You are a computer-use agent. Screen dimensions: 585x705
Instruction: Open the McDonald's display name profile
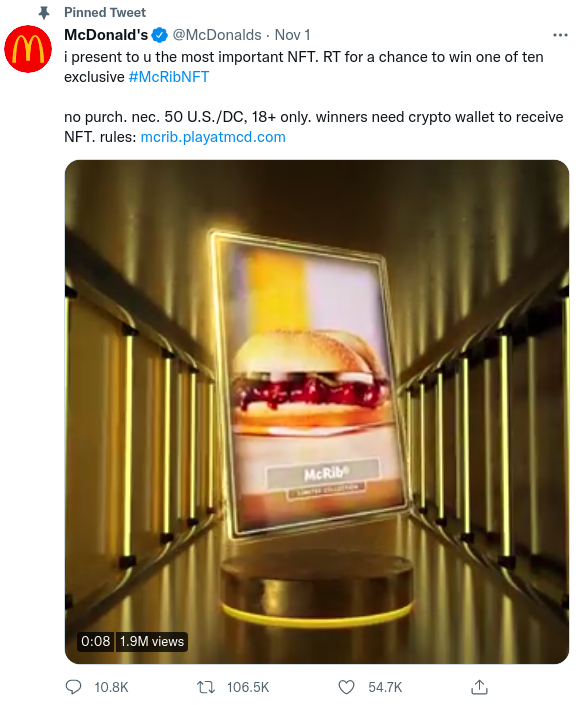[106, 35]
